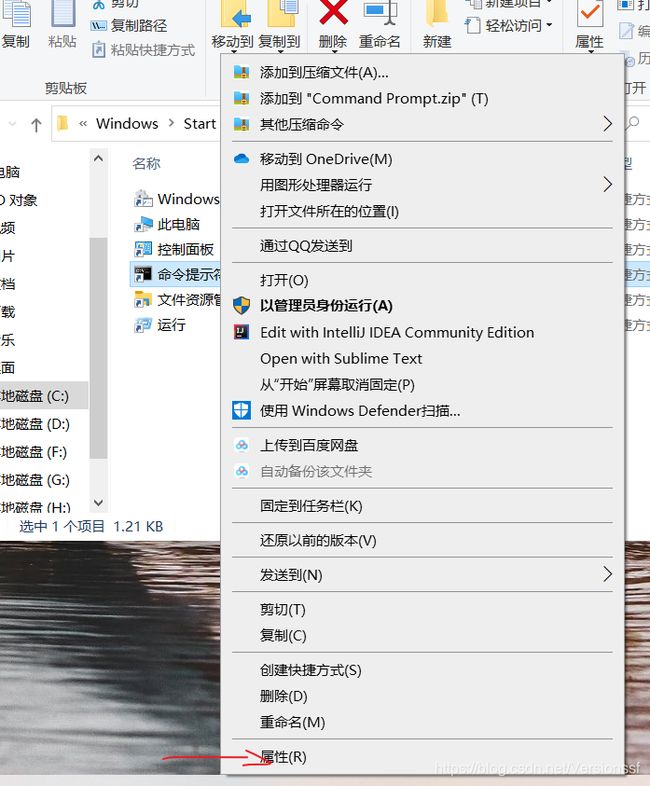The image size is (650, 786).
Task: Click navigation pane scroll down arrow
Action: pyautogui.click(x=98, y=502)
